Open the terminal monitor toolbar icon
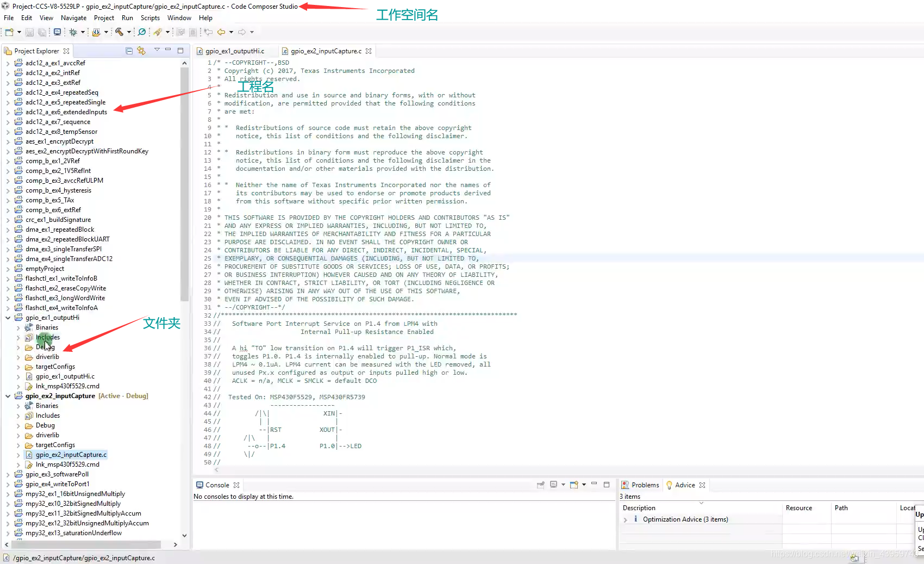924x564 pixels. pos(57,32)
